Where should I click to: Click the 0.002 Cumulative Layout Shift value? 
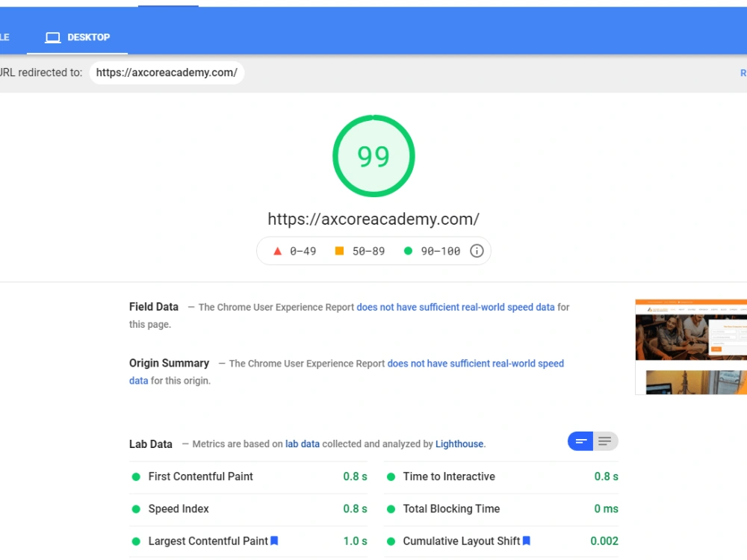[604, 541]
